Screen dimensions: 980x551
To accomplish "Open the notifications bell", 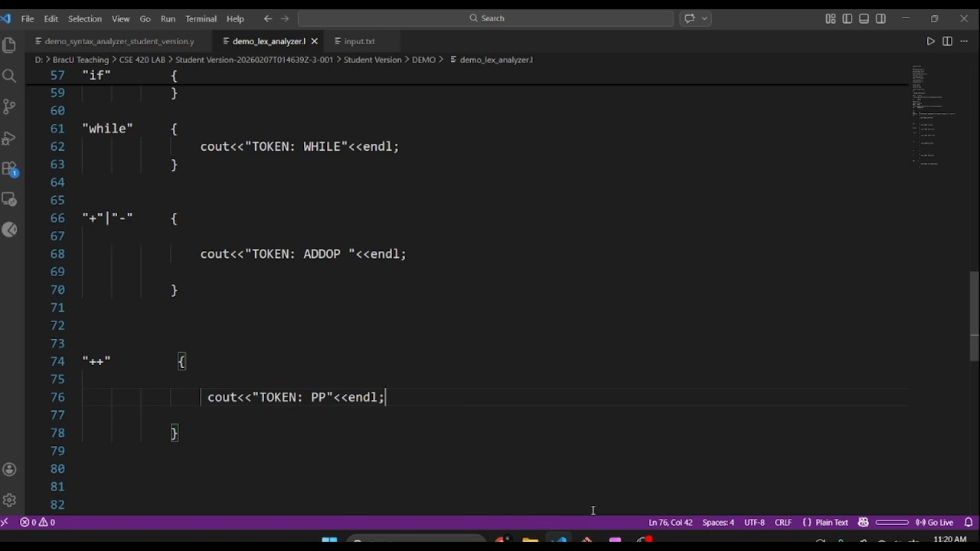I will pyautogui.click(x=969, y=522).
